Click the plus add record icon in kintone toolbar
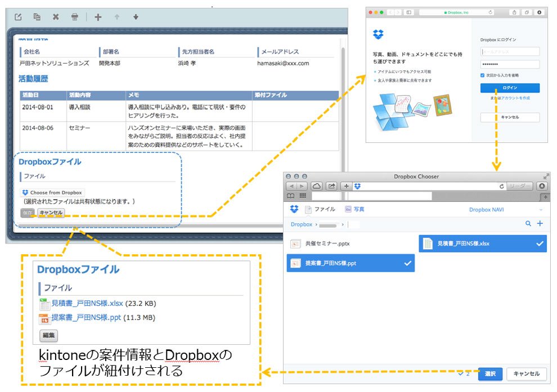Image resolution: width=557 pixels, height=392 pixels. (98, 17)
